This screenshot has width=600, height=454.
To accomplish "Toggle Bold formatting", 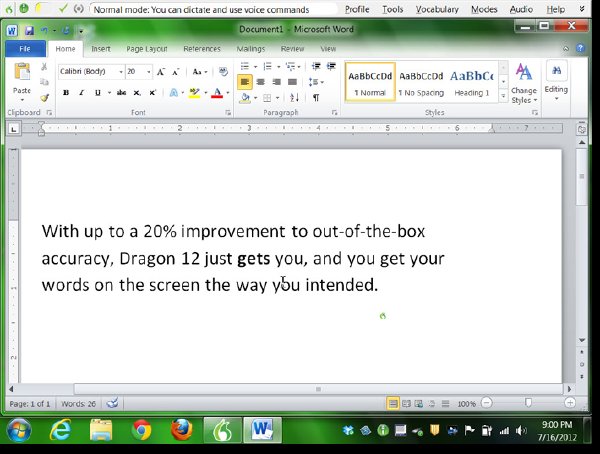I will (x=66, y=93).
